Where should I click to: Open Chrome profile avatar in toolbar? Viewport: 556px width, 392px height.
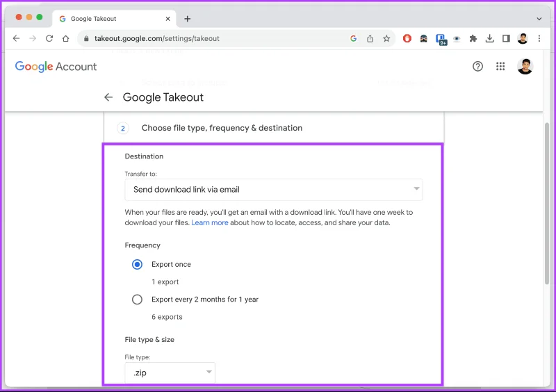pos(523,38)
